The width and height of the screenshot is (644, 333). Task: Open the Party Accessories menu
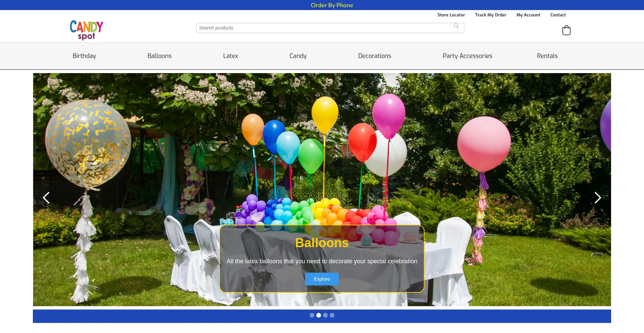click(x=467, y=56)
